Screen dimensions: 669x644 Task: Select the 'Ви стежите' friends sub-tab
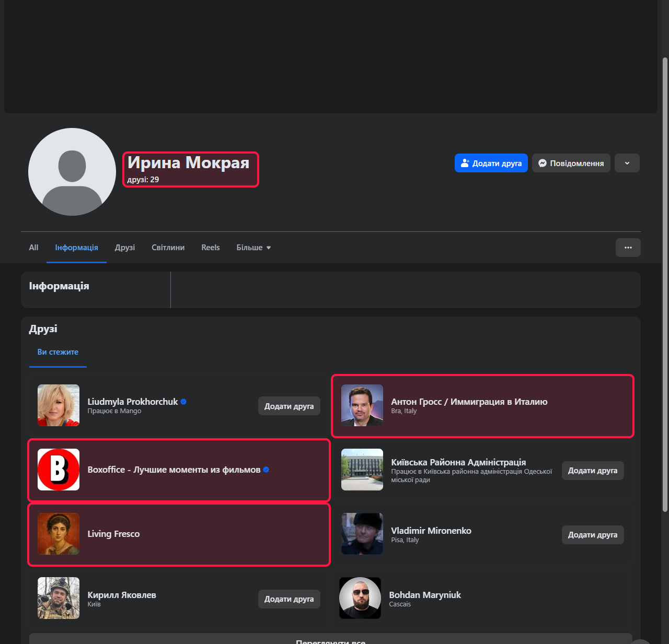[58, 352]
